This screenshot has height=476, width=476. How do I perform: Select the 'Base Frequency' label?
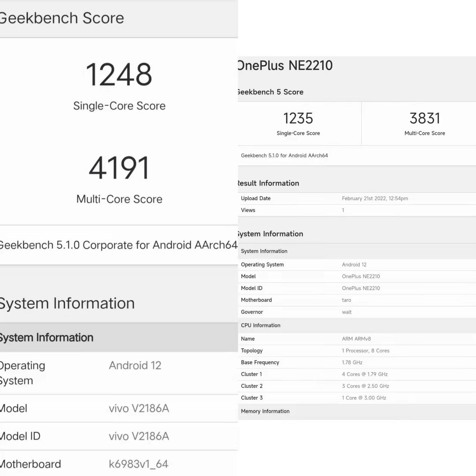[260, 363]
